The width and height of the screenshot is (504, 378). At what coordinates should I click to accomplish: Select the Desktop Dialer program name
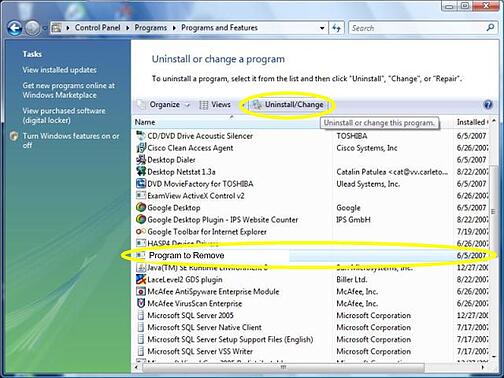click(171, 160)
